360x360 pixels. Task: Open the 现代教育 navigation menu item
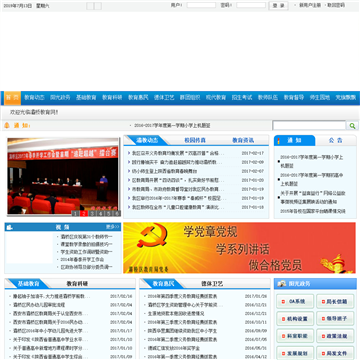tap(216, 98)
